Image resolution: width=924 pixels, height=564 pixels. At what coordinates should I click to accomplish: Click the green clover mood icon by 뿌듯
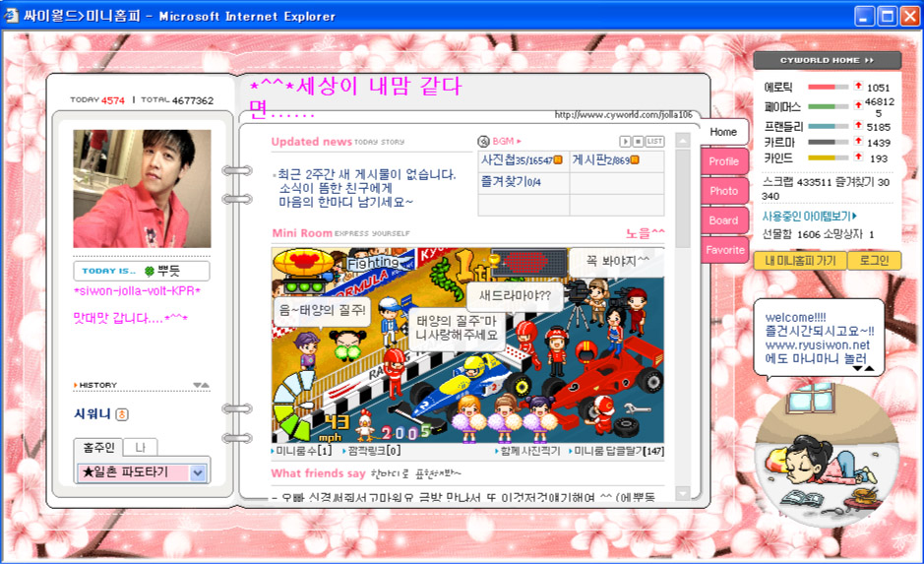click(x=150, y=271)
